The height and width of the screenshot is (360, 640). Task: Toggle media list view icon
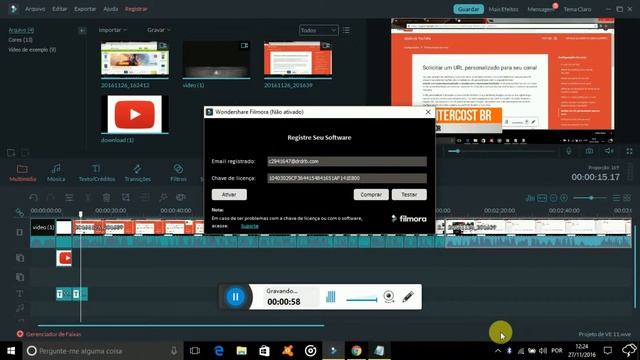pyautogui.click(x=346, y=30)
